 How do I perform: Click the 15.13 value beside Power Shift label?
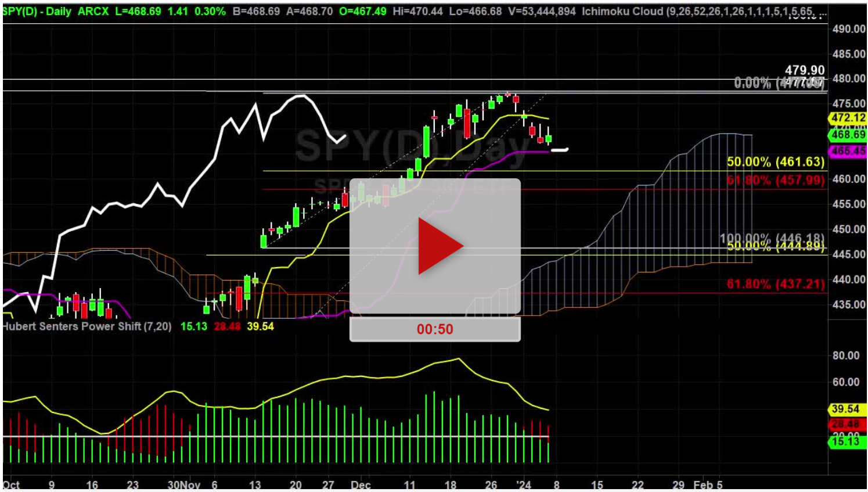[x=193, y=326]
